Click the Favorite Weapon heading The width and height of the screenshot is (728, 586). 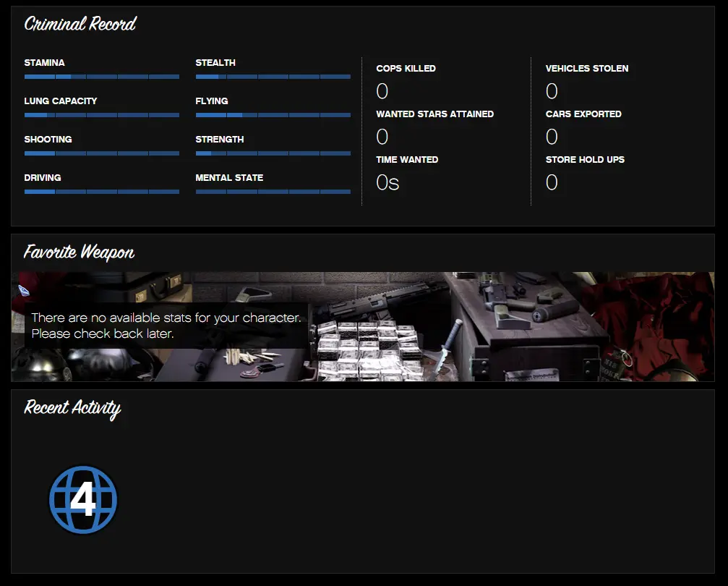pyautogui.click(x=80, y=252)
